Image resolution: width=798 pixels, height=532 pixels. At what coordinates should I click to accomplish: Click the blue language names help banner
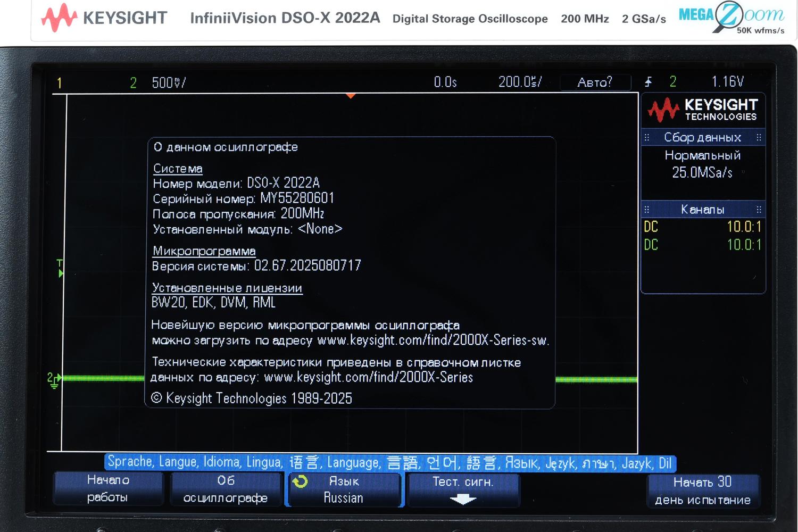390,462
